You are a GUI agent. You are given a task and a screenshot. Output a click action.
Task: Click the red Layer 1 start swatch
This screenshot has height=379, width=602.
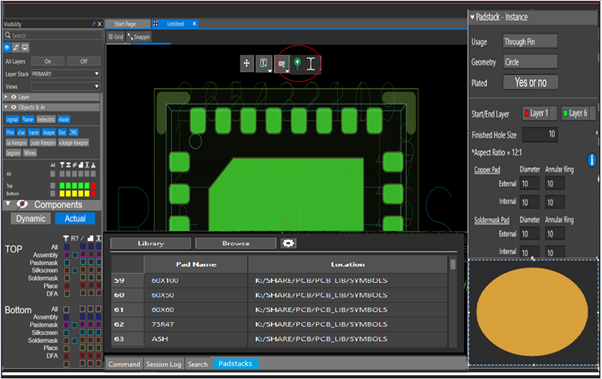point(527,113)
